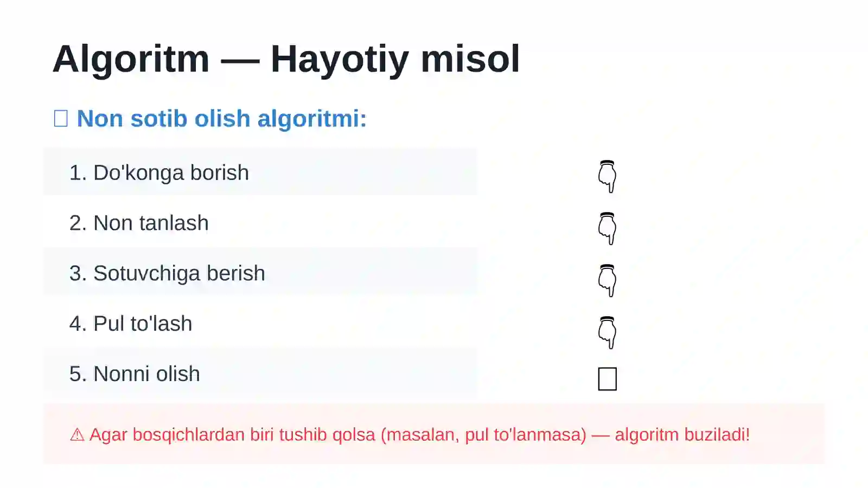Select step 2 Non tanlash
The height and width of the screenshot is (488, 868).
pos(260,223)
